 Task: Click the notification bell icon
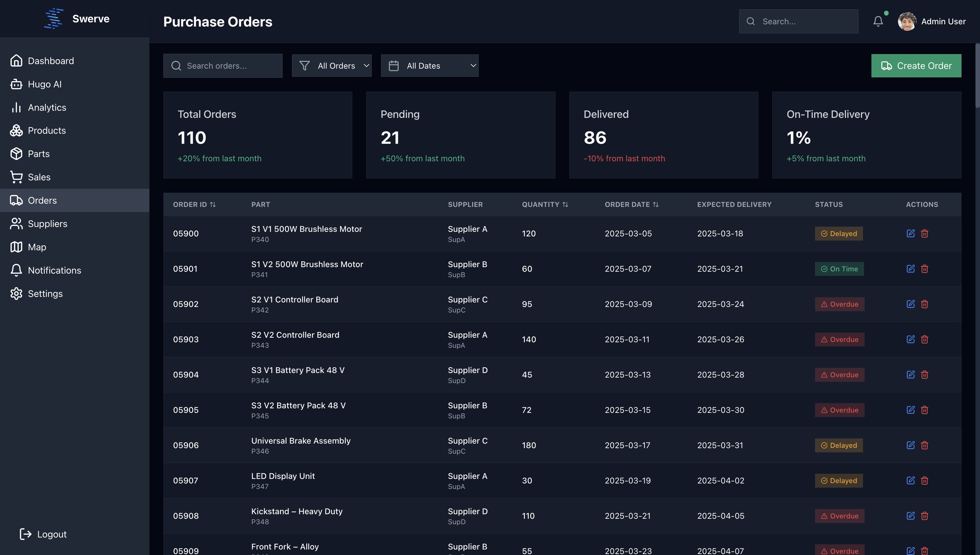point(878,21)
